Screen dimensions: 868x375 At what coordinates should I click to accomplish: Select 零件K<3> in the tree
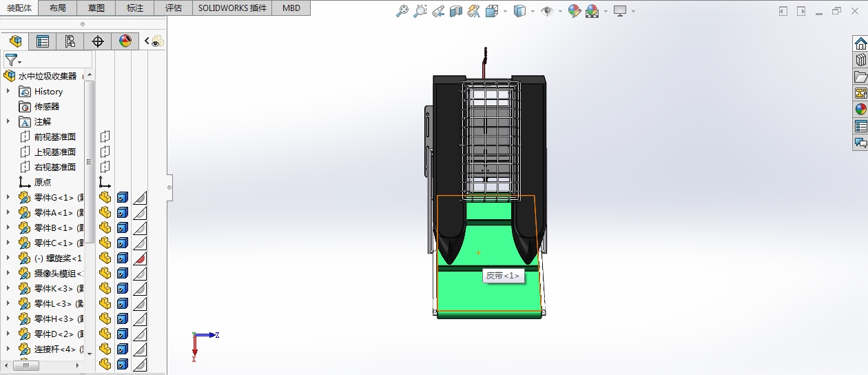coord(54,288)
